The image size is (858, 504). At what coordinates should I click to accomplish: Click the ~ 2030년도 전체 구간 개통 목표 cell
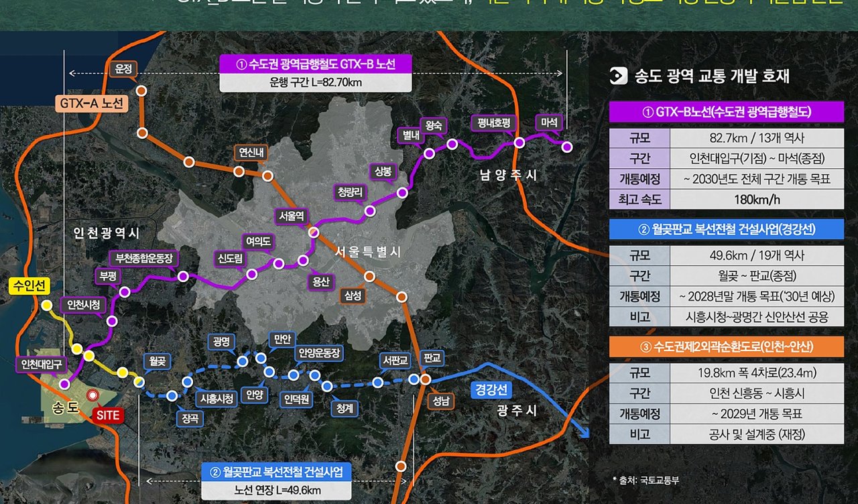757,179
